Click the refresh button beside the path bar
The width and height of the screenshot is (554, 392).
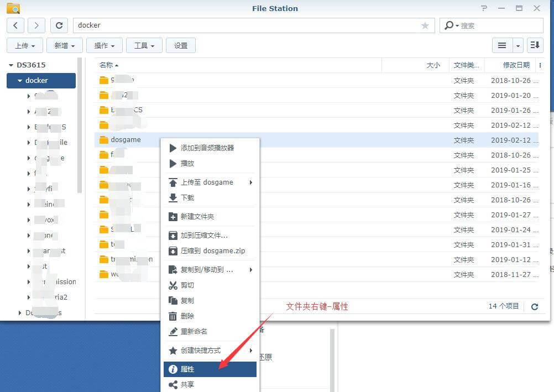[x=59, y=25]
